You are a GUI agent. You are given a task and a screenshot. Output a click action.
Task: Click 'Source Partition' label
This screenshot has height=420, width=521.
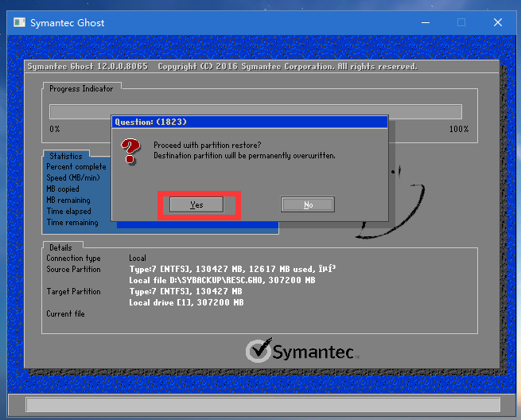click(73, 269)
